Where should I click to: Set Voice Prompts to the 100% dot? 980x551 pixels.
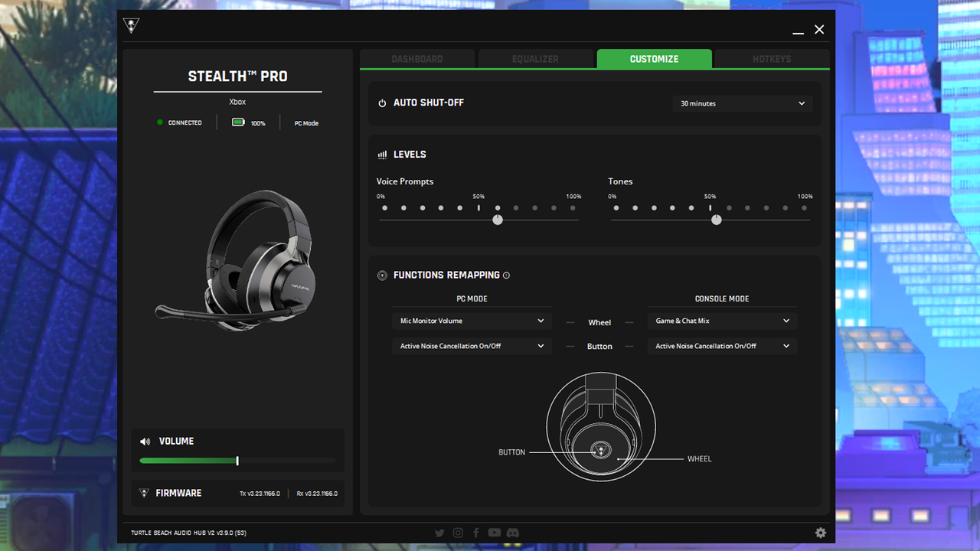573,208
